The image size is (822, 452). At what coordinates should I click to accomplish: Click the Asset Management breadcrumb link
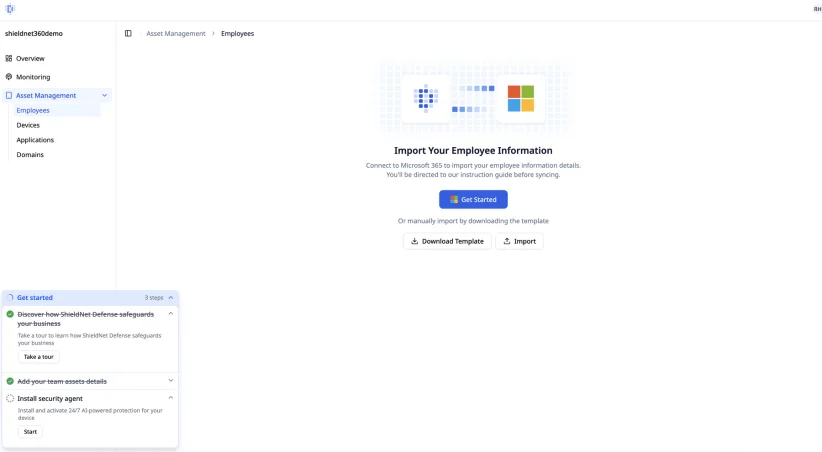click(176, 34)
